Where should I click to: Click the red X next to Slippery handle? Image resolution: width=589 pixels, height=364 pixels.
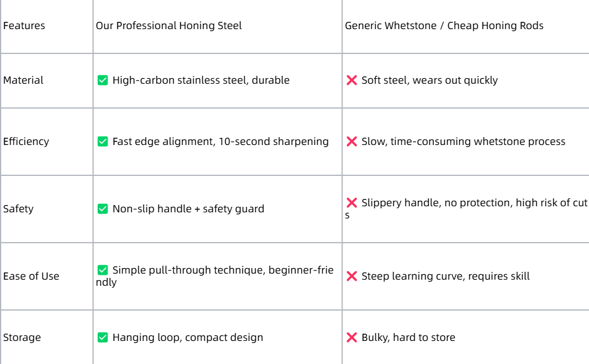pos(352,203)
